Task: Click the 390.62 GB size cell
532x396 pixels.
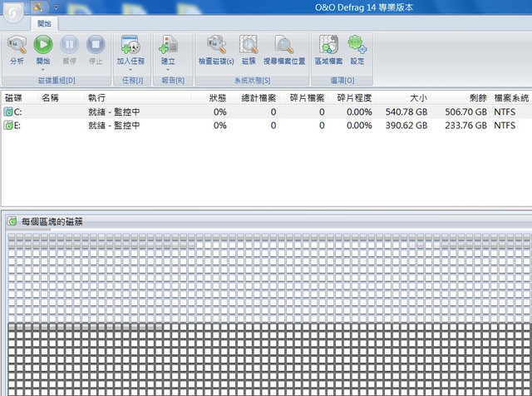Action: point(406,126)
